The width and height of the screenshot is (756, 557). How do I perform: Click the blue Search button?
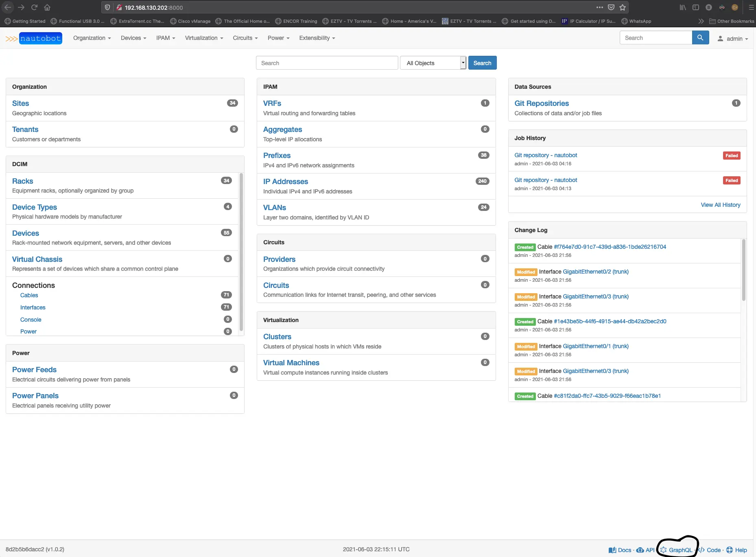[x=482, y=63]
